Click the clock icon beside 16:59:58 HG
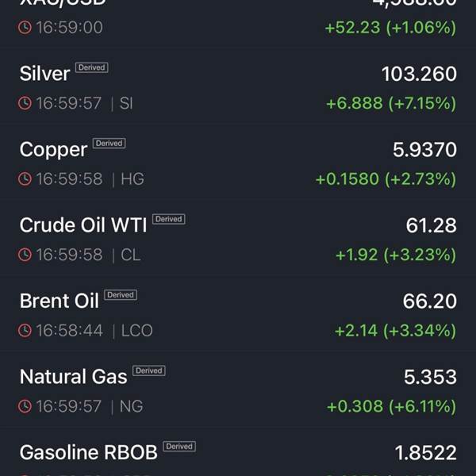 pyautogui.click(x=25, y=178)
